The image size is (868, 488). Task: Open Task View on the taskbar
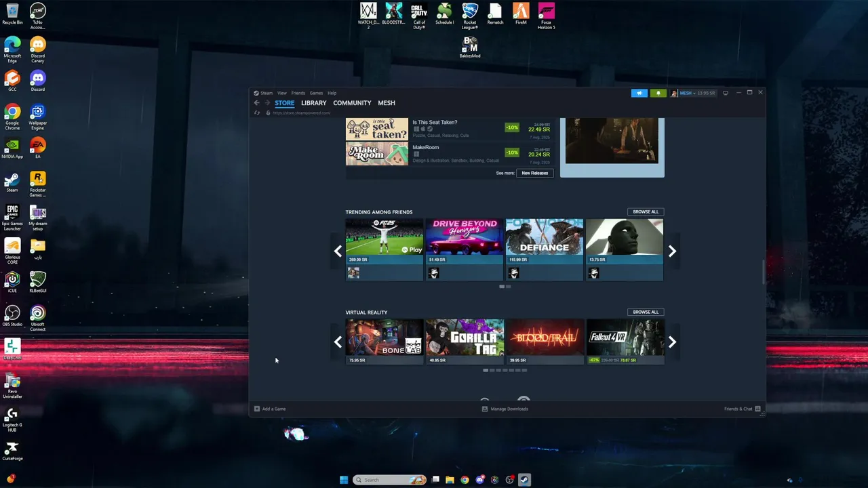(x=435, y=480)
